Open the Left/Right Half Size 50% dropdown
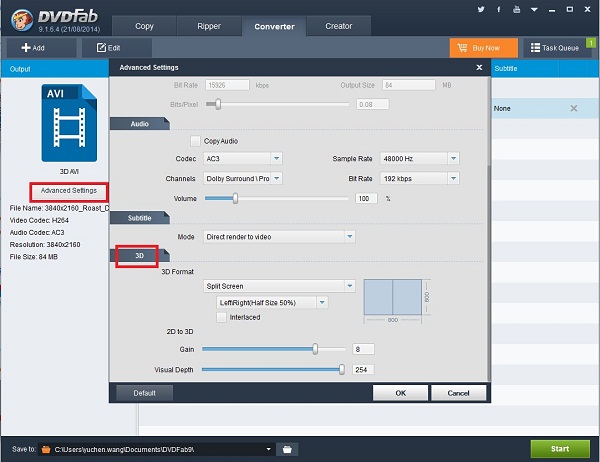Image resolution: width=600 pixels, height=462 pixels. tap(272, 303)
